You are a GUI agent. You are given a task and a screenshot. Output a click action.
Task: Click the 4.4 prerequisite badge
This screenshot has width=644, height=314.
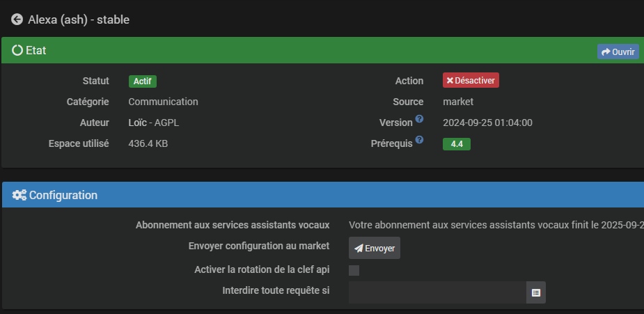[x=457, y=144]
